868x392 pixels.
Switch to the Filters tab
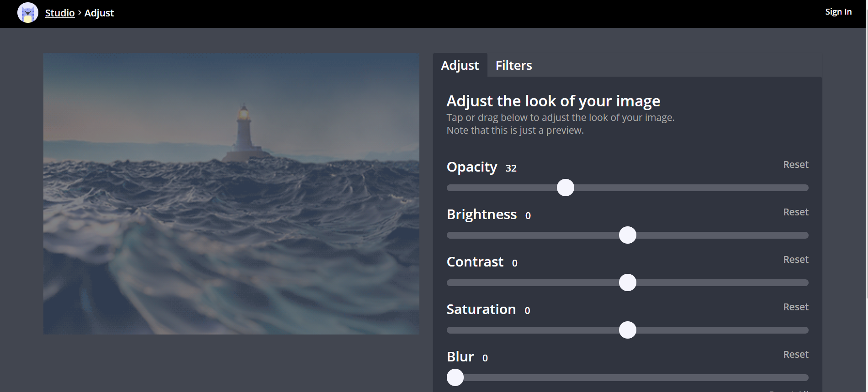[514, 65]
